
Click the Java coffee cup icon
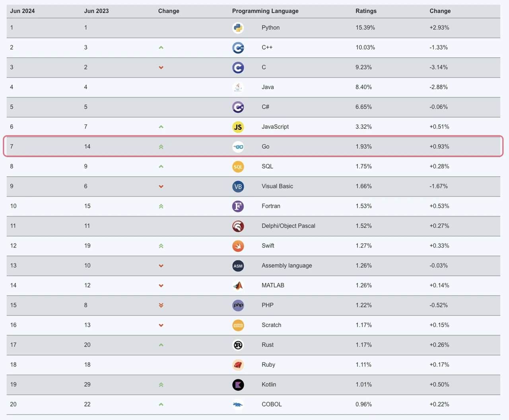[x=238, y=87]
